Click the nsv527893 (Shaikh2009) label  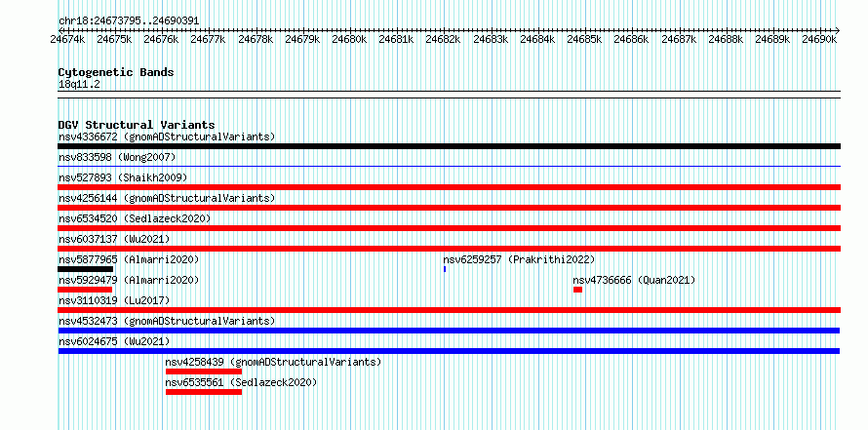(x=123, y=177)
